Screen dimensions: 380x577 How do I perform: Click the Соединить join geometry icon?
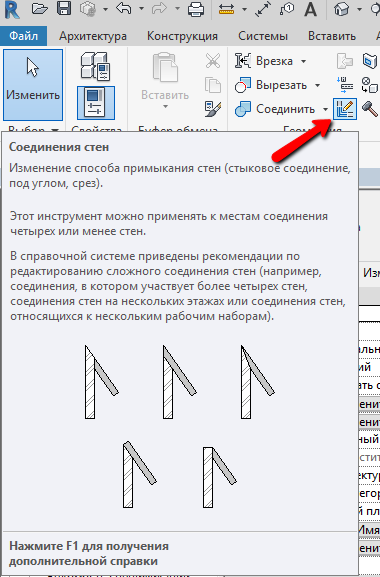click(243, 109)
